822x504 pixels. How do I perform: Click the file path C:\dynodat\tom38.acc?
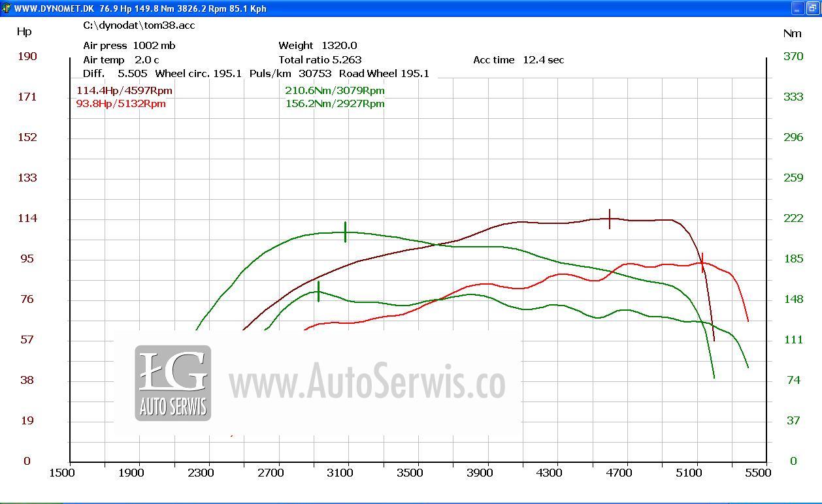pos(139,25)
